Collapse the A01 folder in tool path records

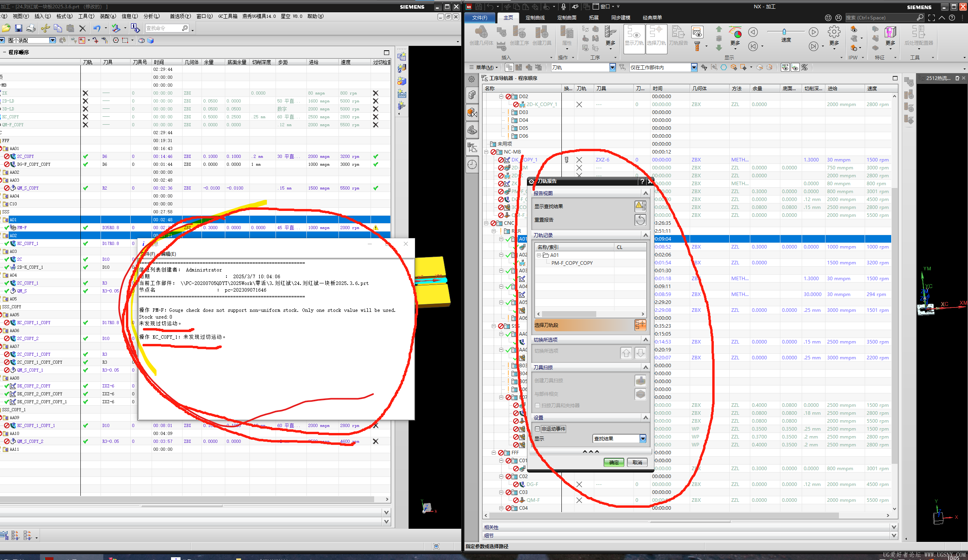point(539,255)
